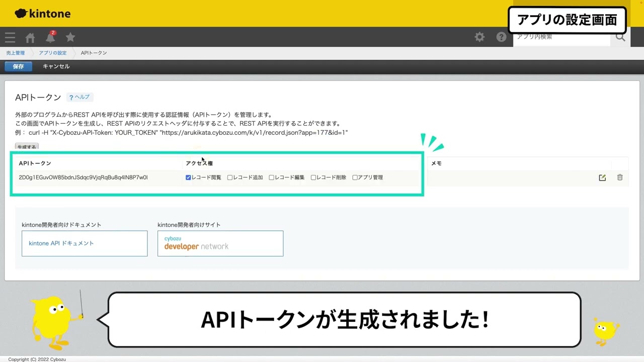Image resolution: width=644 pixels, height=362 pixels.
Task: Focus the アプリ内検索 search field
Action: [x=562, y=37]
